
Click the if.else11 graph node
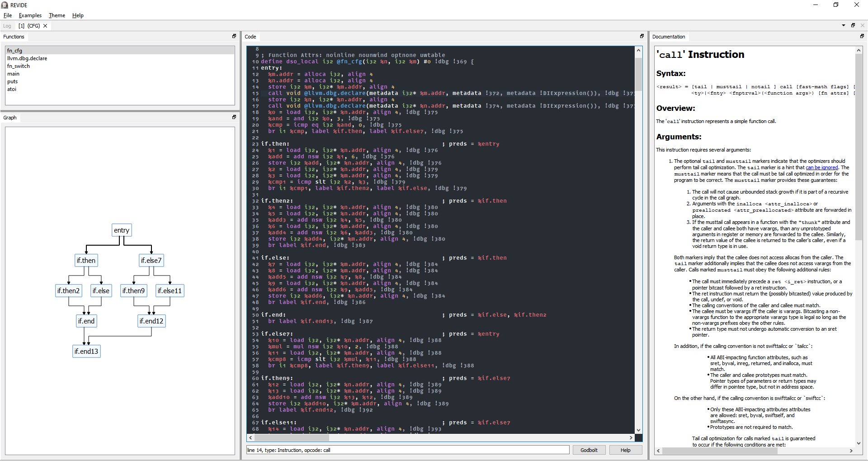[170, 291]
